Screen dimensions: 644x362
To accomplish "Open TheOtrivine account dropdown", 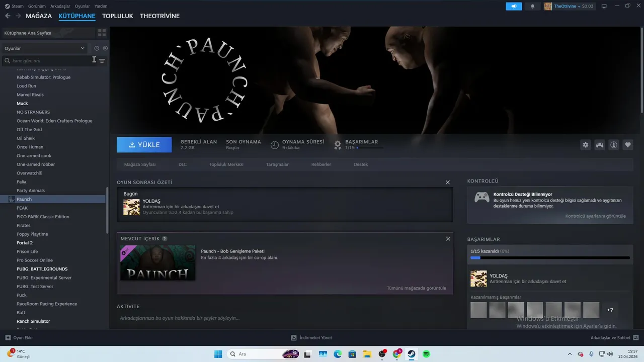I will 569,6.
